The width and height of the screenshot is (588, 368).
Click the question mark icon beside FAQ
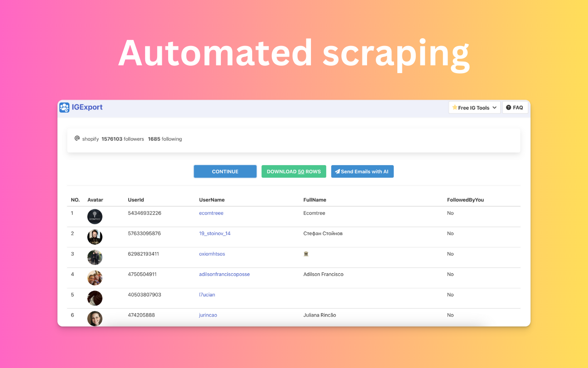pos(509,108)
